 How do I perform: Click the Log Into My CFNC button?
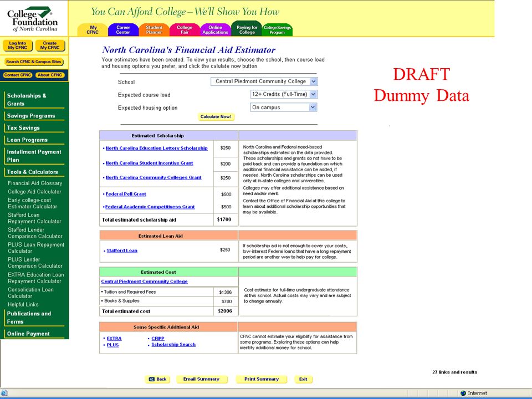click(x=18, y=45)
